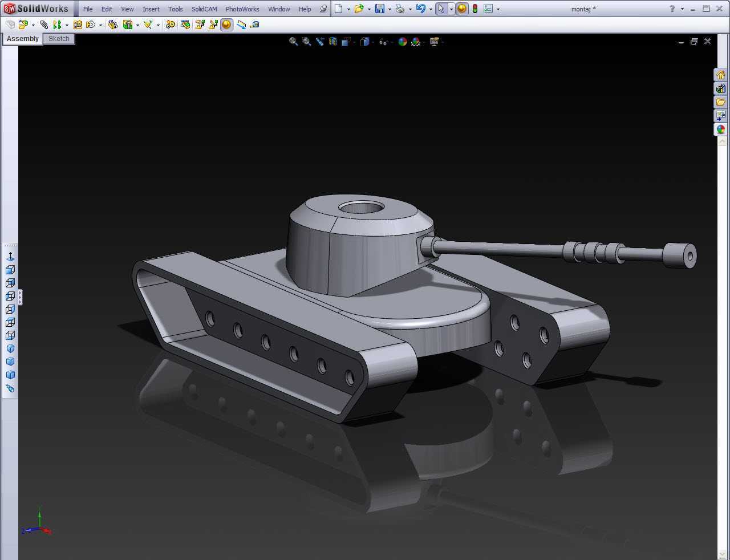This screenshot has height=560, width=730.
Task: Click the Linear Component Pattern icon
Action: [x=56, y=25]
